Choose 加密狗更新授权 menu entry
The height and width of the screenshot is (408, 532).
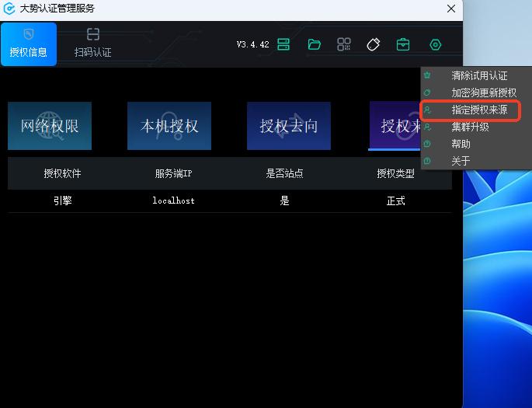484,92
